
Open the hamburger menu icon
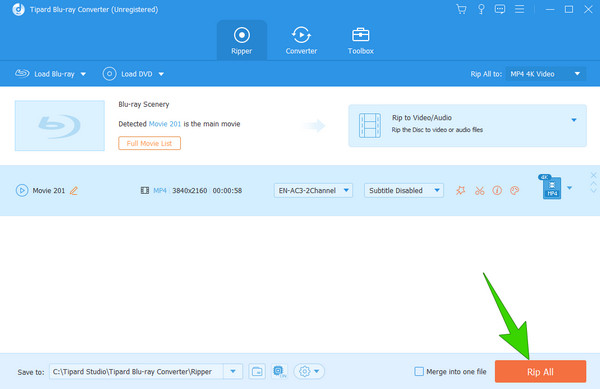pos(519,9)
